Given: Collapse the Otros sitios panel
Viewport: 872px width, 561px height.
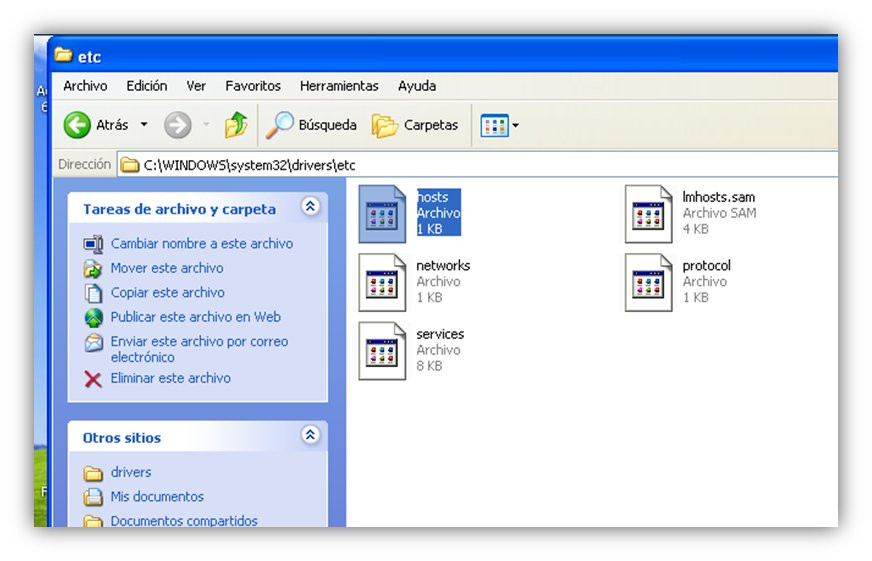Looking at the screenshot, I should pos(310,435).
